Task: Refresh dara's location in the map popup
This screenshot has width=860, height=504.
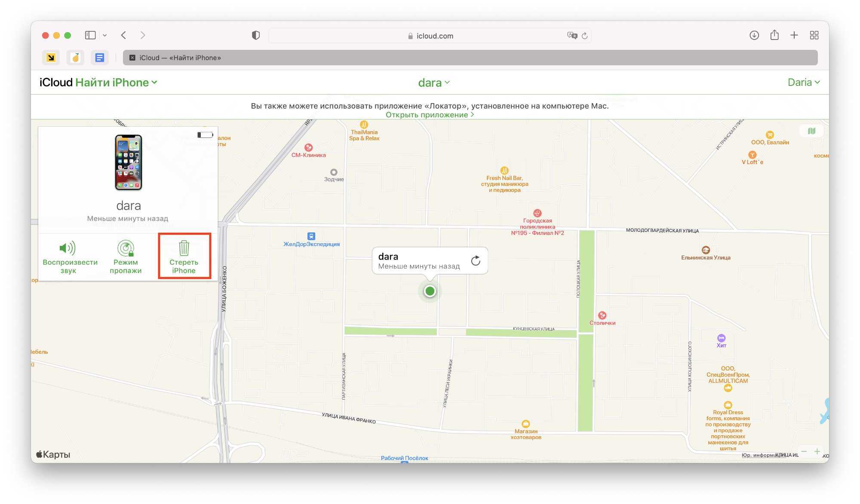Action: click(476, 261)
